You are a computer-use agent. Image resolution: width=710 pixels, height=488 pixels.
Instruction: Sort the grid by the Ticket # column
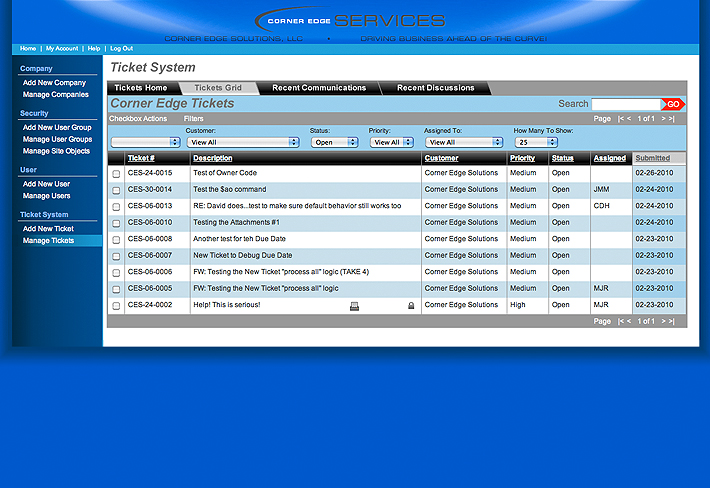click(x=141, y=158)
